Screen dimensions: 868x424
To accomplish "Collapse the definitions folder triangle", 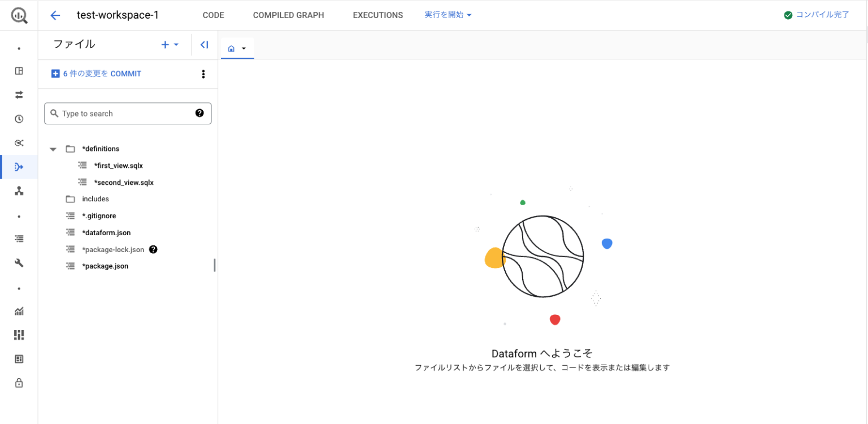I will 53,149.
